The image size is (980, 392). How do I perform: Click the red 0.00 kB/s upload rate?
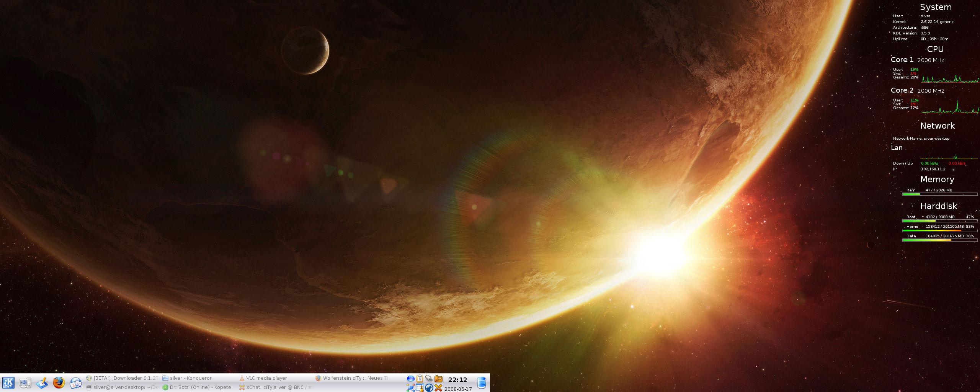tap(957, 163)
